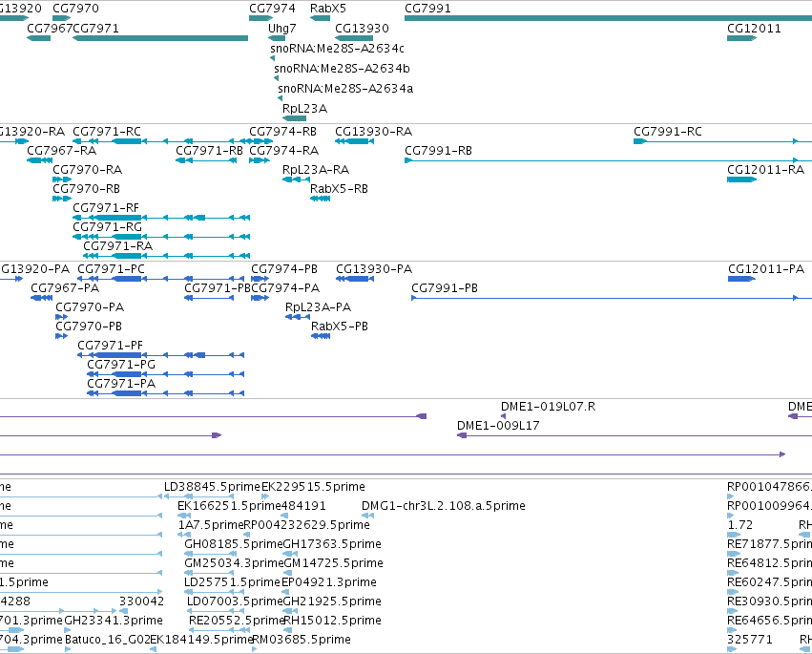Click EST 484191 label
812x654 pixels.
[303, 506]
